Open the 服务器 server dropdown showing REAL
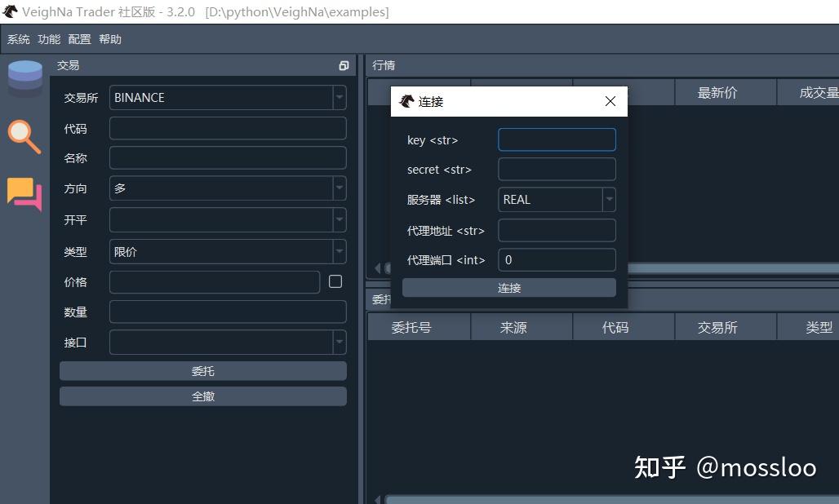Image resolution: width=839 pixels, height=504 pixels. point(608,199)
